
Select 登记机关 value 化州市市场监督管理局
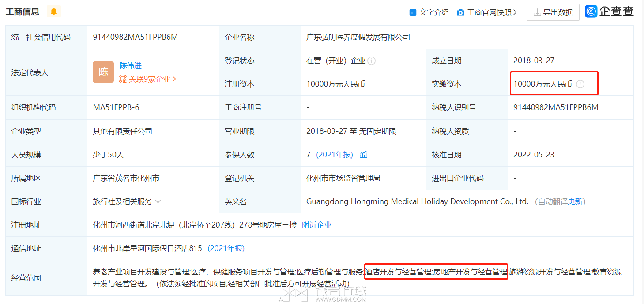click(343, 178)
